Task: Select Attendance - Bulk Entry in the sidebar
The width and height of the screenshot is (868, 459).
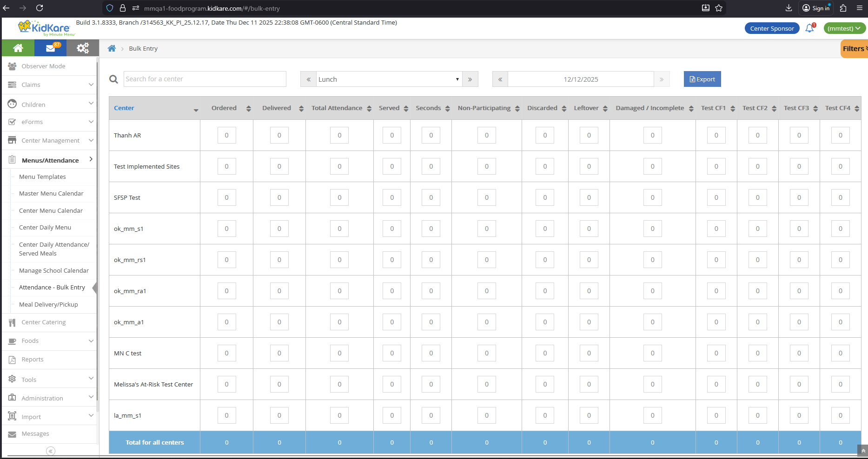Action: (x=51, y=287)
